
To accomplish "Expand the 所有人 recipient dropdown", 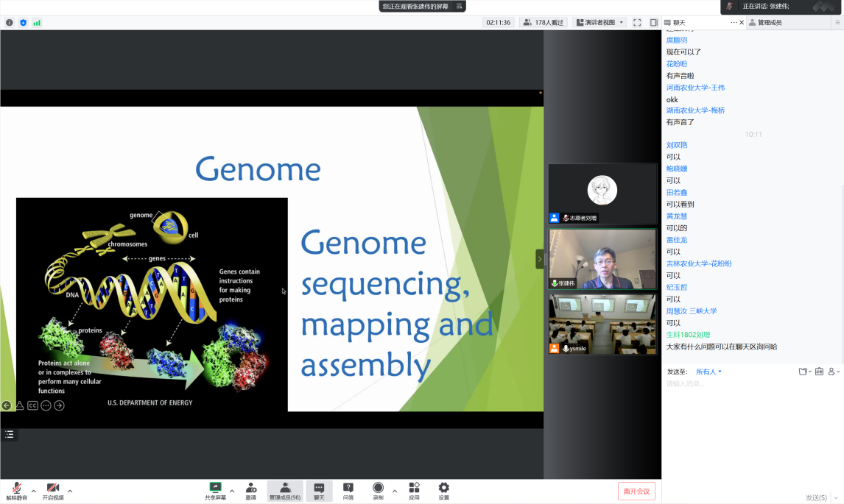I will pyautogui.click(x=708, y=372).
